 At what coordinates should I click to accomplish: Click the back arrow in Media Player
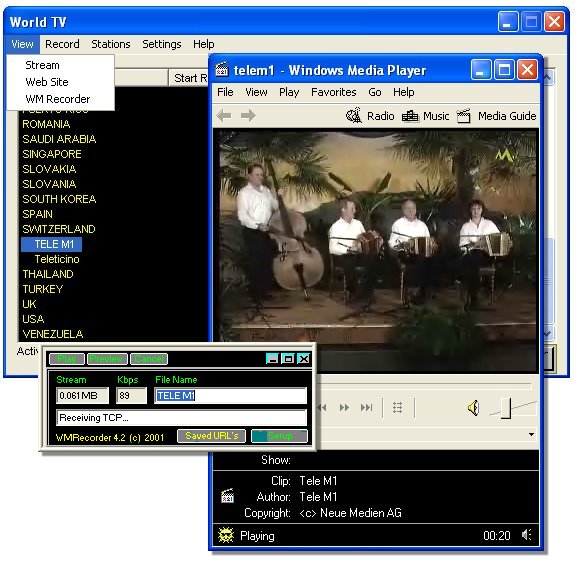pyautogui.click(x=224, y=116)
